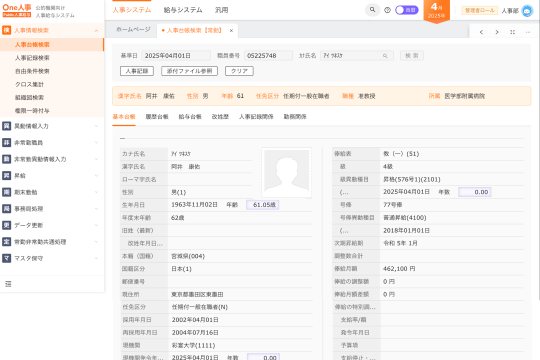Click the カナ氏名 search input field

pos(357,56)
